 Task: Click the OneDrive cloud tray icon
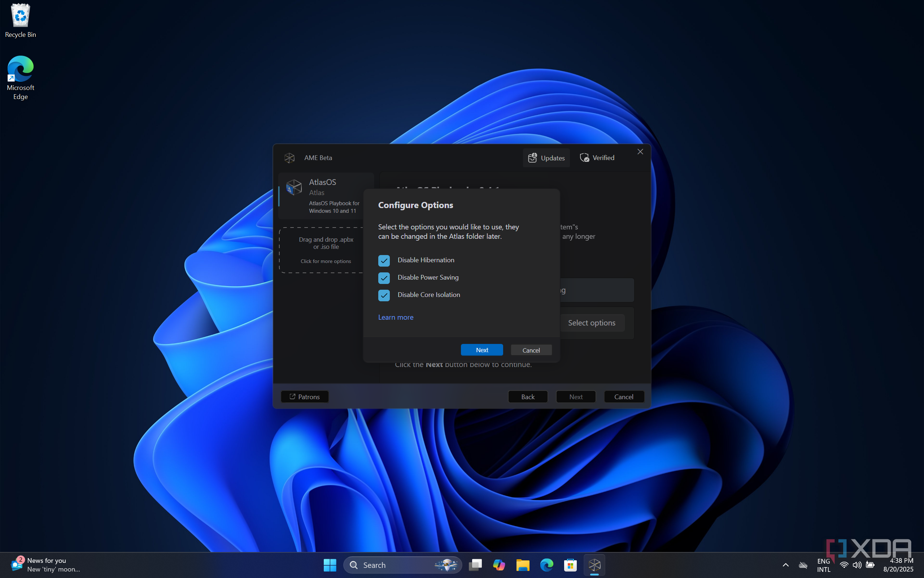click(803, 565)
